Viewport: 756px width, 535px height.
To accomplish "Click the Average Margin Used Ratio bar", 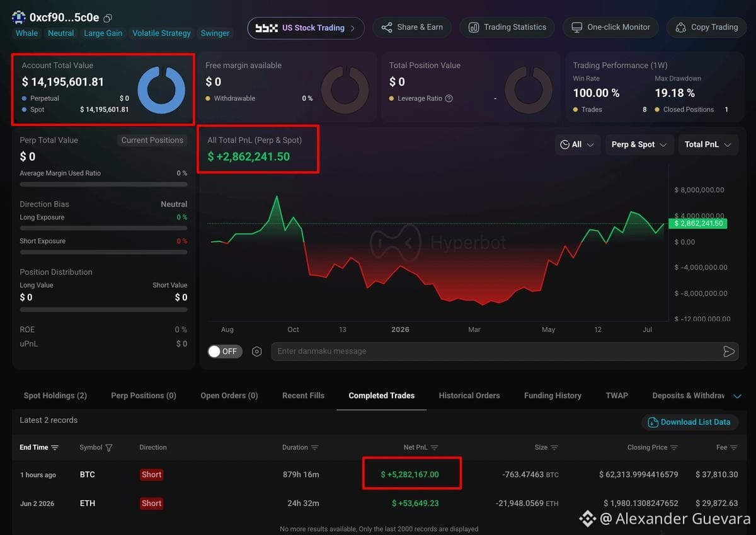I will tap(103, 184).
